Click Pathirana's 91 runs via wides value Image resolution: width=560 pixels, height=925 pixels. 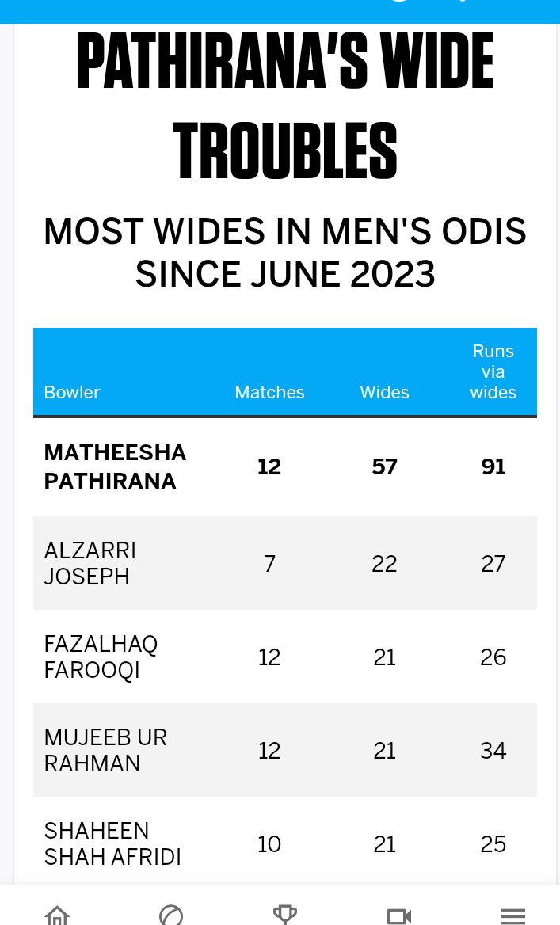click(493, 466)
